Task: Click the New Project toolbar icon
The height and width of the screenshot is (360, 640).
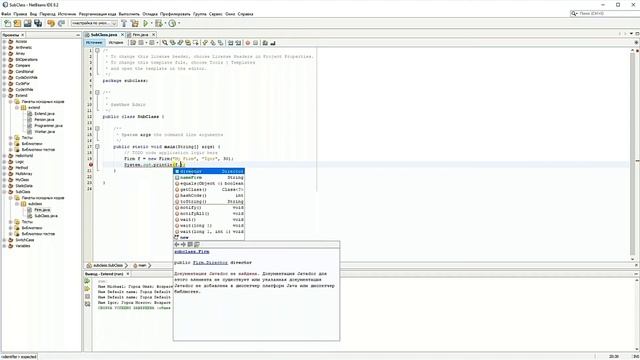Action: coord(18,24)
